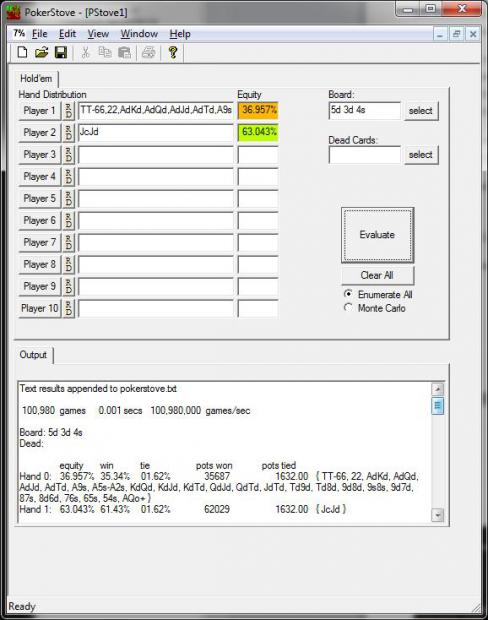Click Player 4 hand range button
The image size is (488, 620).
(40, 176)
